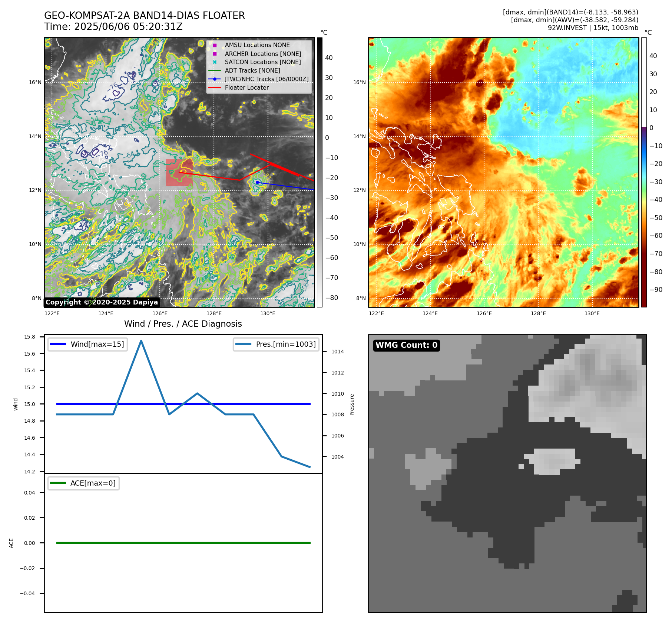The width and height of the screenshot is (672, 626).
Task: Click the blue JTWC track position dot on map
Action: (x=257, y=182)
